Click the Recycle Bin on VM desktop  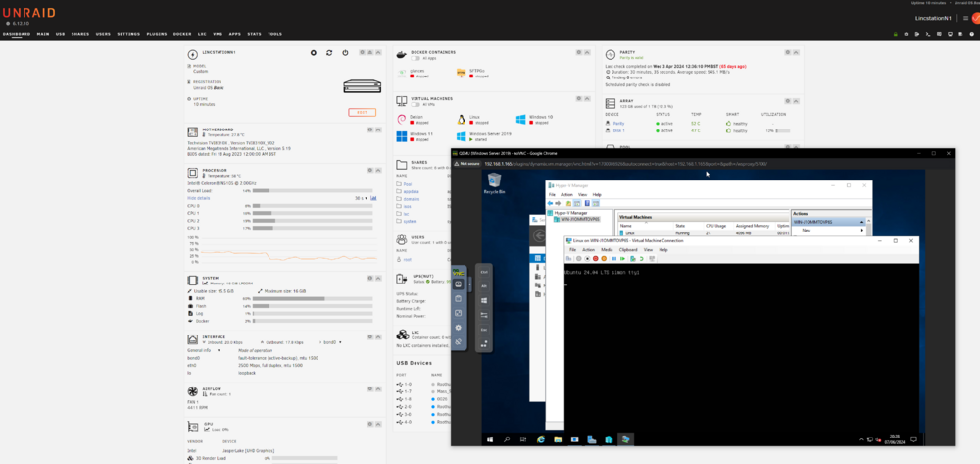click(494, 183)
